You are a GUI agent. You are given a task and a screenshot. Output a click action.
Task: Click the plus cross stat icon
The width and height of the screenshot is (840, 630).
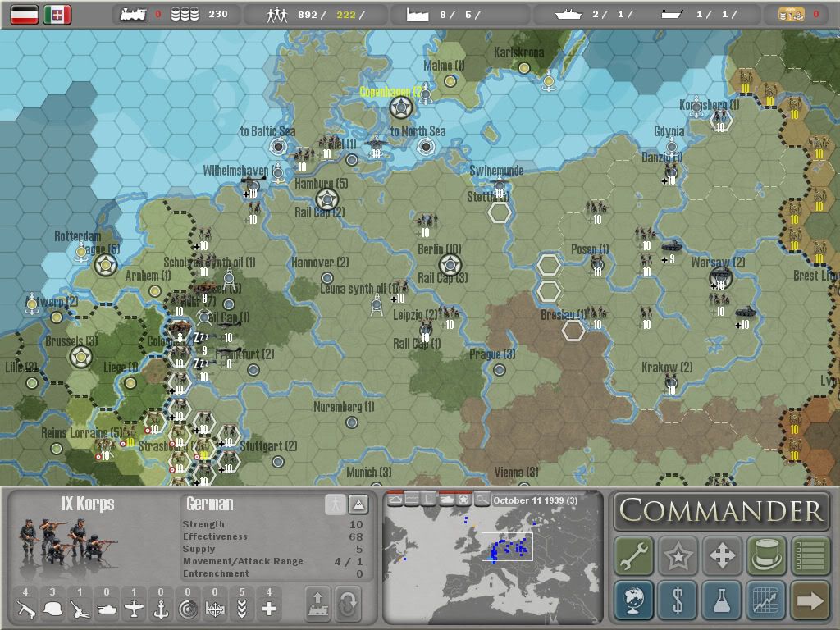(x=269, y=609)
